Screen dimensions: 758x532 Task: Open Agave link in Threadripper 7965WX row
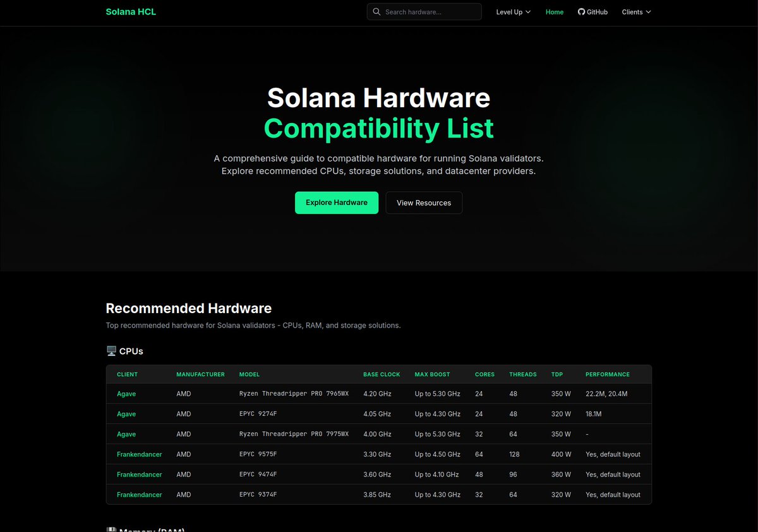(x=126, y=394)
